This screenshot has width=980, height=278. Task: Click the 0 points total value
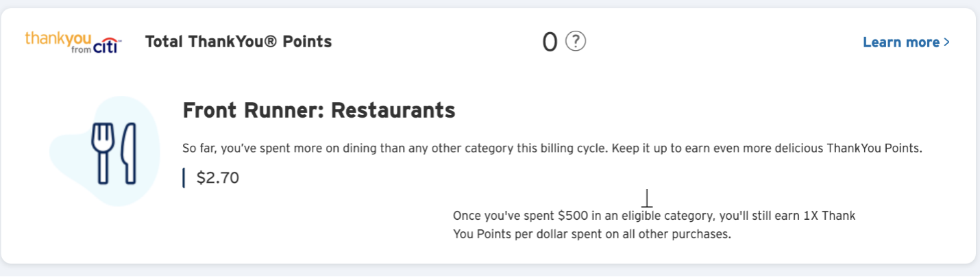point(550,42)
